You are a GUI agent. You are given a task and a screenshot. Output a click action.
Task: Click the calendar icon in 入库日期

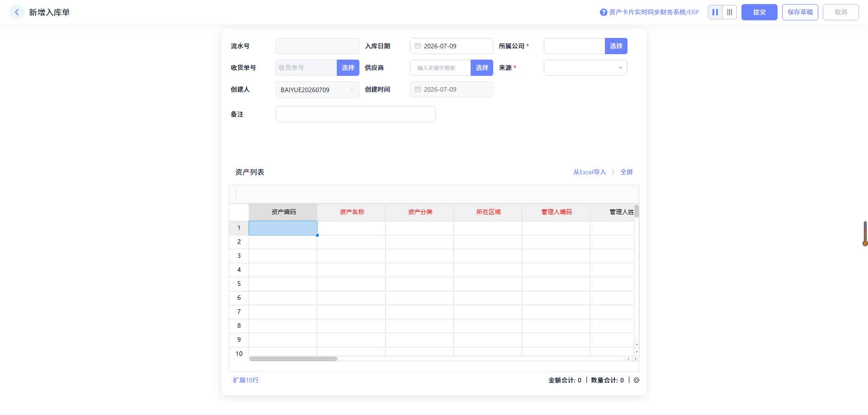pyautogui.click(x=418, y=46)
